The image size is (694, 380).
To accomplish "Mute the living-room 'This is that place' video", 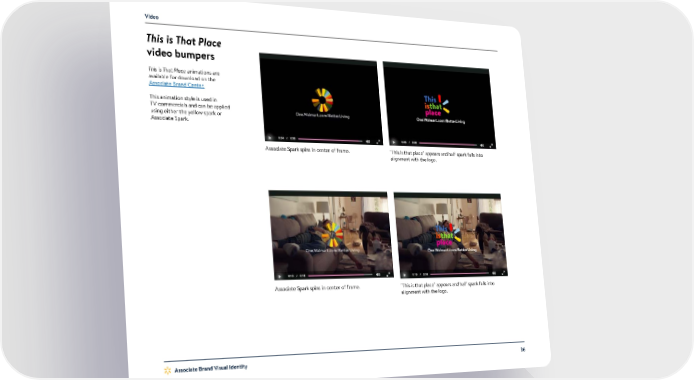I will [494, 273].
